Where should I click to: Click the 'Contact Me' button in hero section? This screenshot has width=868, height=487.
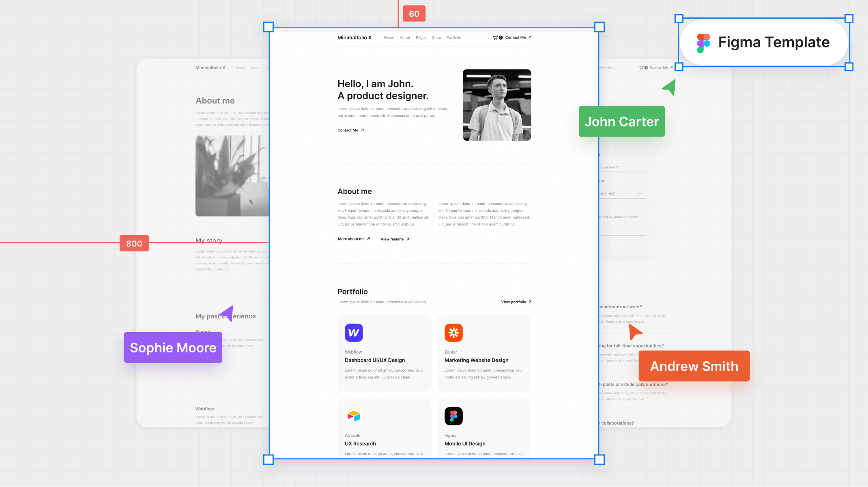point(351,130)
